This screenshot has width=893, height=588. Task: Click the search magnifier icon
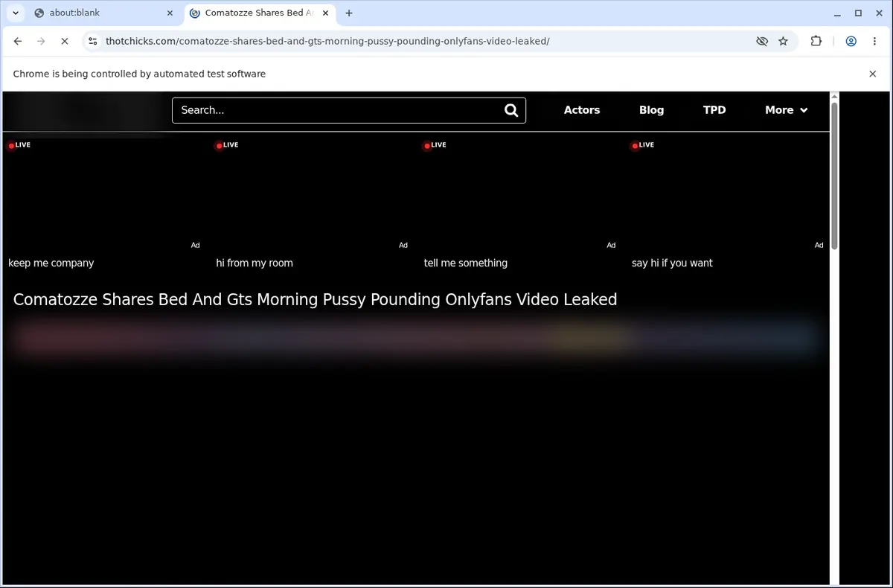[x=511, y=110]
